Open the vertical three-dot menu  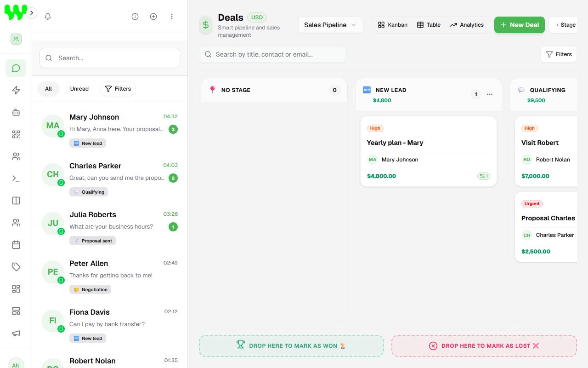point(172,17)
